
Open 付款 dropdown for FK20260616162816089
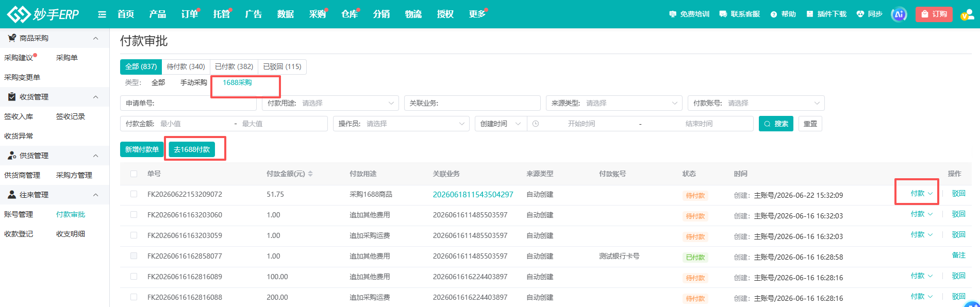tap(921, 276)
